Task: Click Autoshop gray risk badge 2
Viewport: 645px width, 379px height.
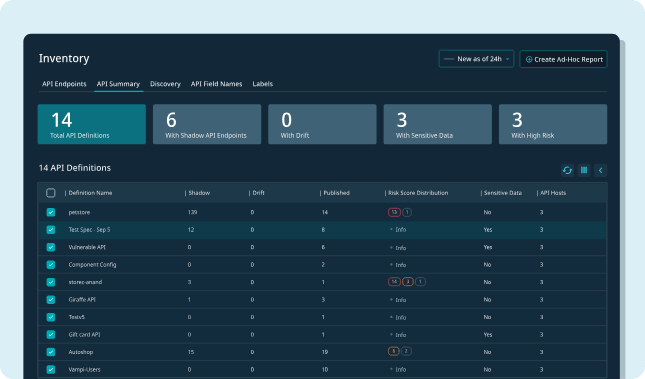Action: (x=406, y=351)
